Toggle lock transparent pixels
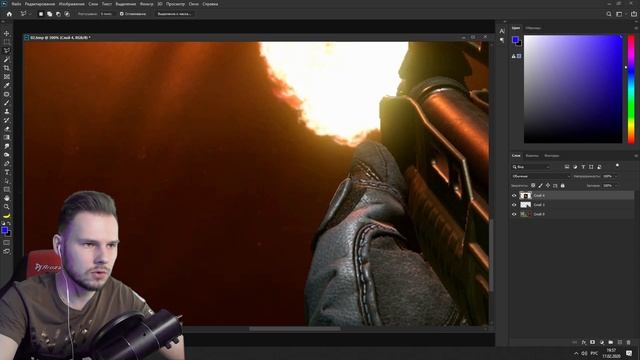The image size is (640, 360). [533, 185]
